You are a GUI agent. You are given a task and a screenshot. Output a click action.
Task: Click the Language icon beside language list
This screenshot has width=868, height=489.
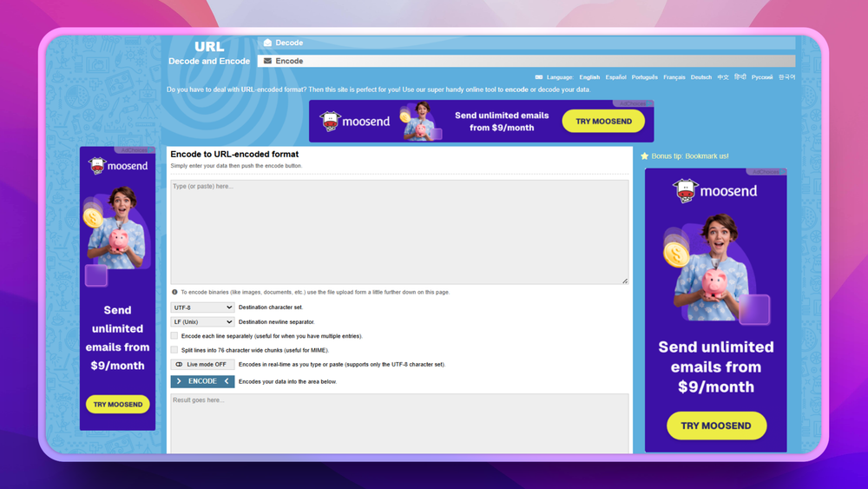539,77
